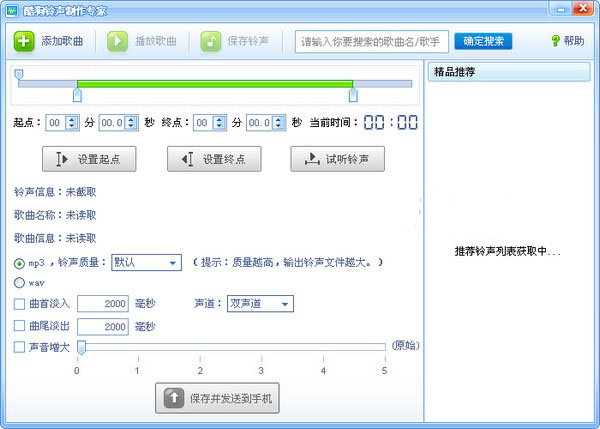
Task: Click the Confirm Search (确定搜索) button
Action: tap(484, 41)
